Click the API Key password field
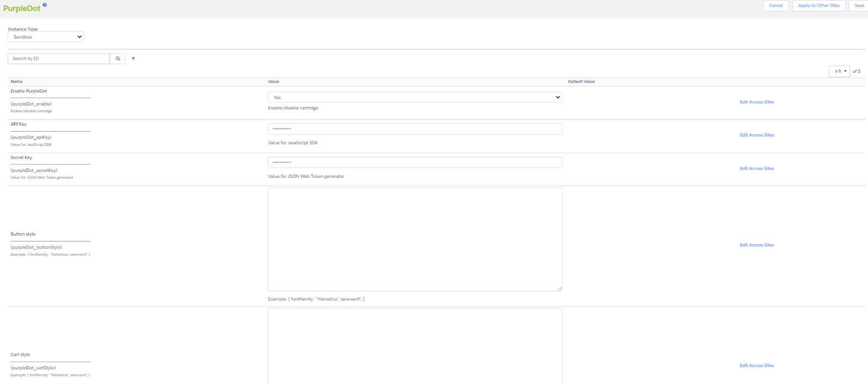This screenshot has width=868, height=384. [415, 129]
